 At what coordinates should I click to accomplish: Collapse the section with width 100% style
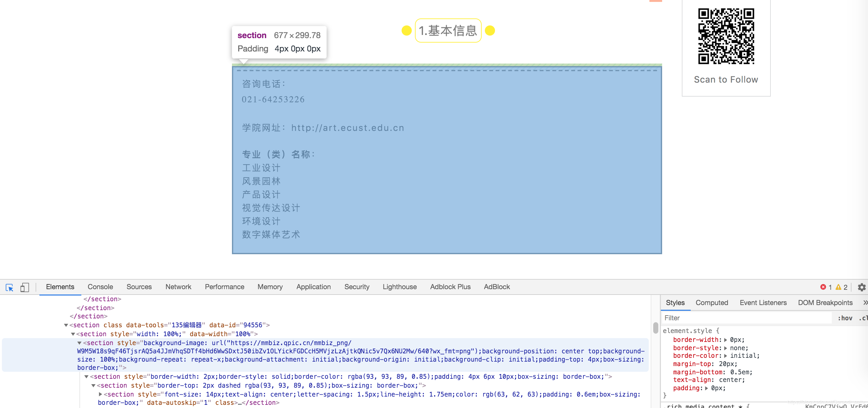[73, 334]
